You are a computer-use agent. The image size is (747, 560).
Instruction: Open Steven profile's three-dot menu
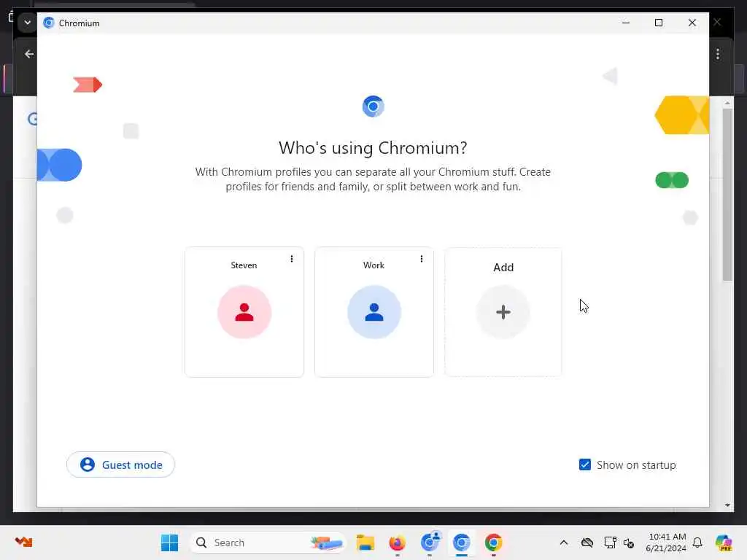[292, 259]
